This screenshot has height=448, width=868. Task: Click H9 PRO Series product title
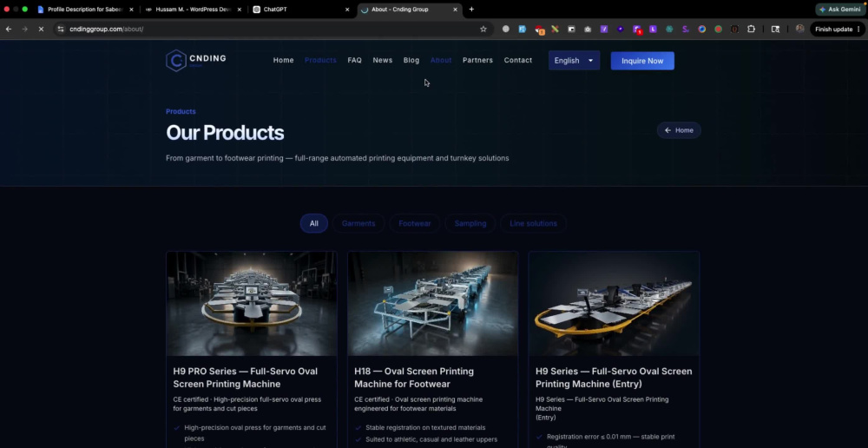[x=246, y=378]
